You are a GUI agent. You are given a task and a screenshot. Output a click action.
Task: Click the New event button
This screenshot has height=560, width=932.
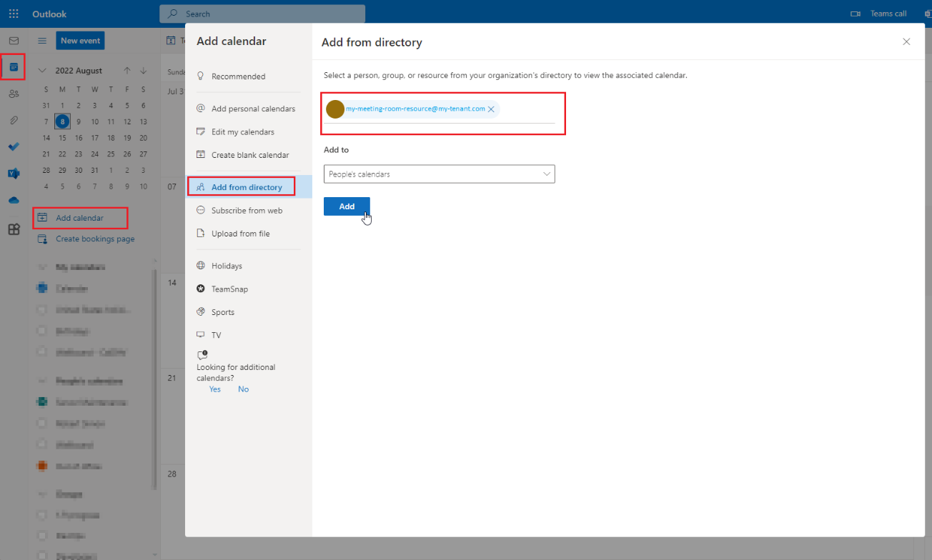coord(80,41)
